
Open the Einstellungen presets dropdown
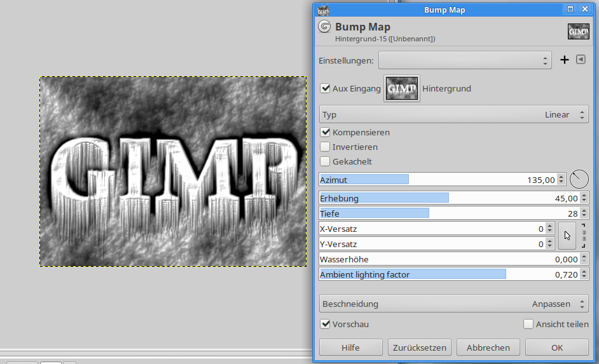[x=465, y=60]
